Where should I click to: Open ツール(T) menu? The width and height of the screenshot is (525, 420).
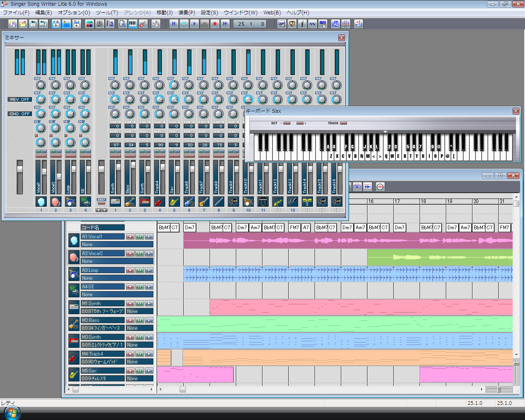107,13
